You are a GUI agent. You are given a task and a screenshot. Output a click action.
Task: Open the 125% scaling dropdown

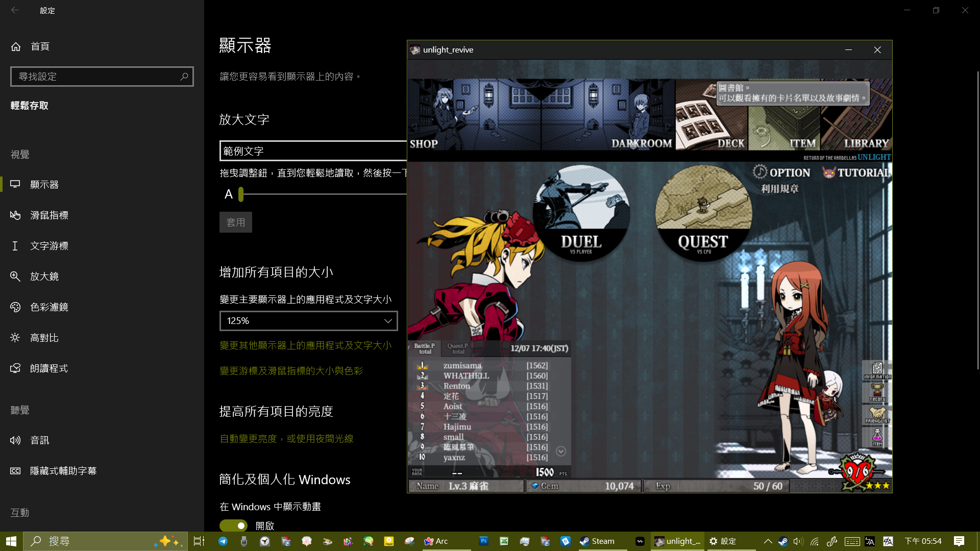309,321
